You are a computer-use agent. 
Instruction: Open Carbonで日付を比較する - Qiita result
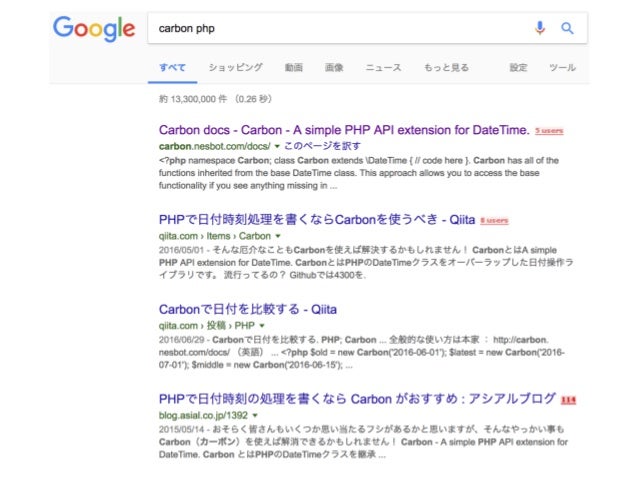(x=248, y=309)
